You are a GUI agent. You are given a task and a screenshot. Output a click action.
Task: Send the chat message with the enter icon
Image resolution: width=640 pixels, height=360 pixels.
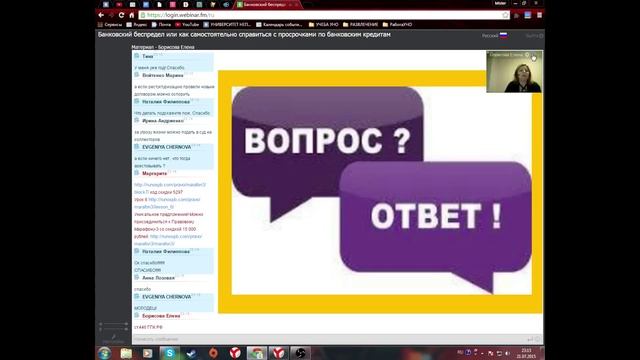[530, 339]
